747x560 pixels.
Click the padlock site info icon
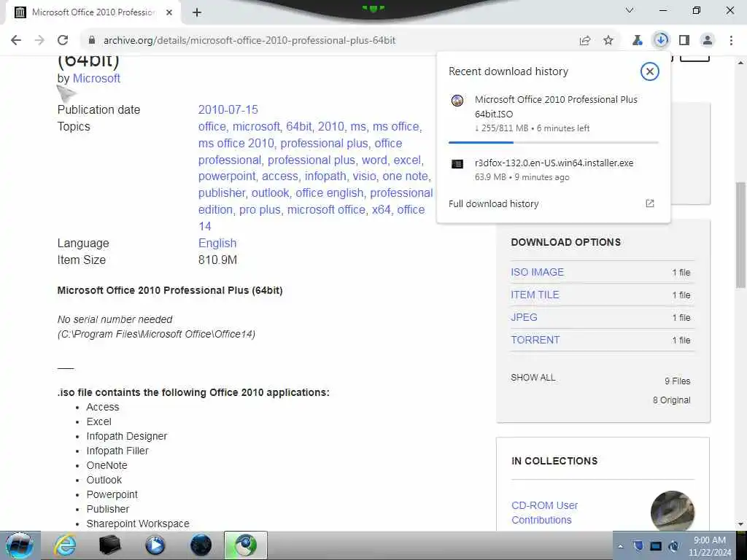tap(91, 41)
